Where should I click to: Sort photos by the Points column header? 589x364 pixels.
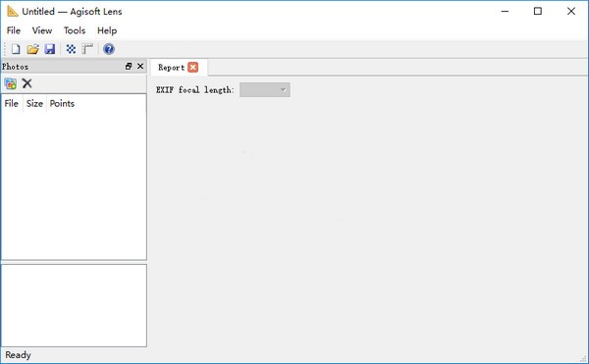point(63,104)
